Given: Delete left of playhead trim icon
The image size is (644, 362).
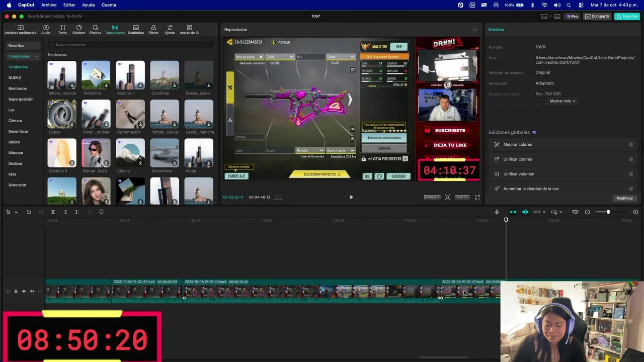Looking at the screenshot, I should point(65,212).
